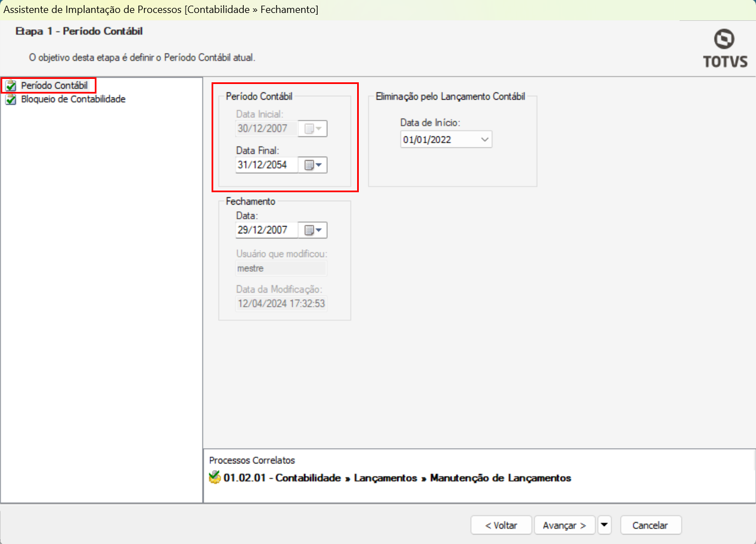
Task: Select Bloqueio de Contabilidade step
Action: (x=73, y=99)
